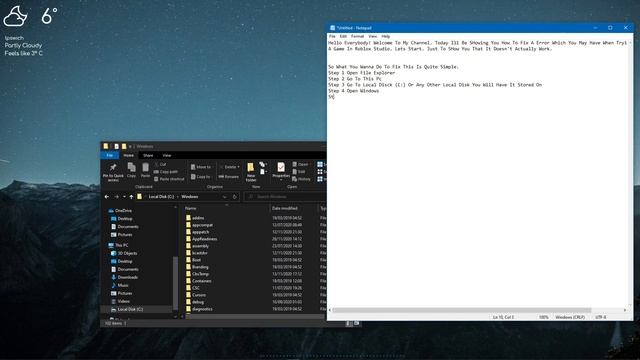The width and height of the screenshot is (640, 360).
Task: Click the Notepad horizontal scrollbar
Action: point(462,310)
